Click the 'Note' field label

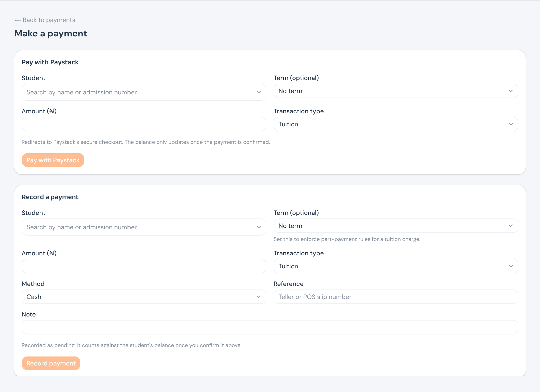tap(29, 314)
